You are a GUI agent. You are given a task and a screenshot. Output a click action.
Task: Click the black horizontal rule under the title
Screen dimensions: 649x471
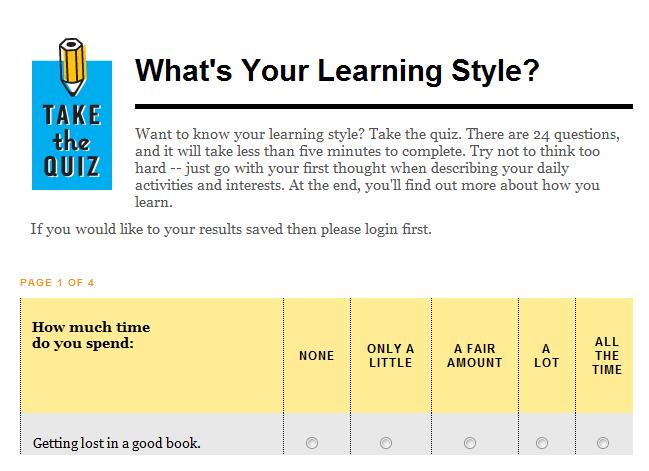click(x=384, y=107)
